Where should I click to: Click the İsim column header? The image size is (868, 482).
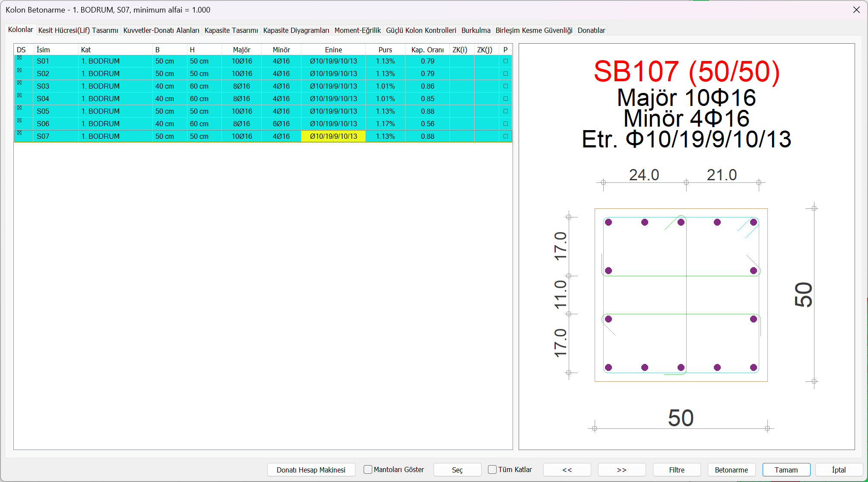[x=56, y=50]
